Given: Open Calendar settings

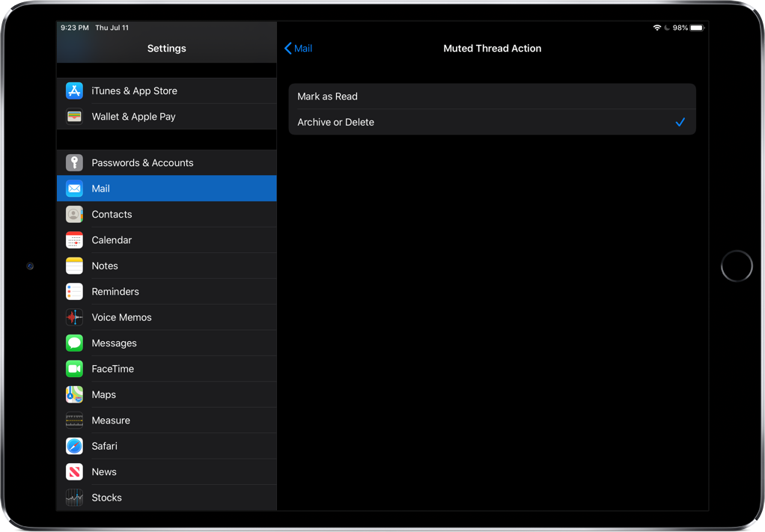Looking at the screenshot, I should click(x=167, y=240).
